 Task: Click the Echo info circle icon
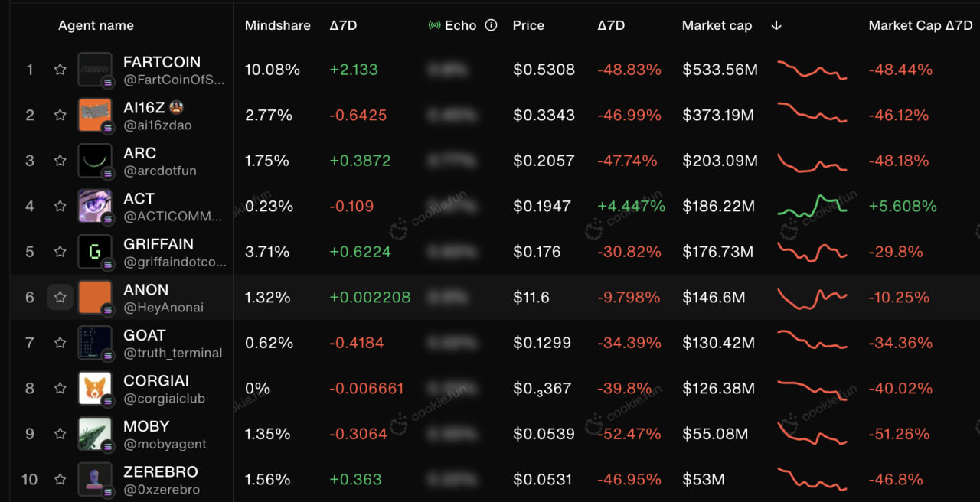click(x=492, y=25)
